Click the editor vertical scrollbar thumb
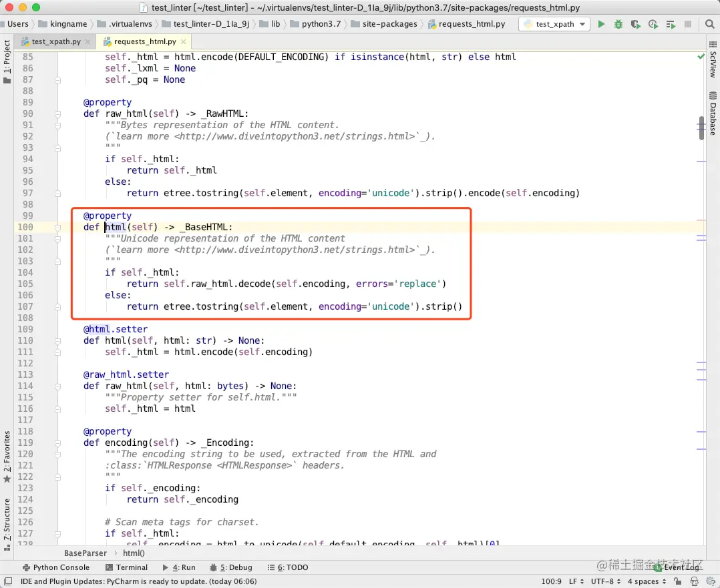This screenshot has height=588, width=720. (x=701, y=128)
